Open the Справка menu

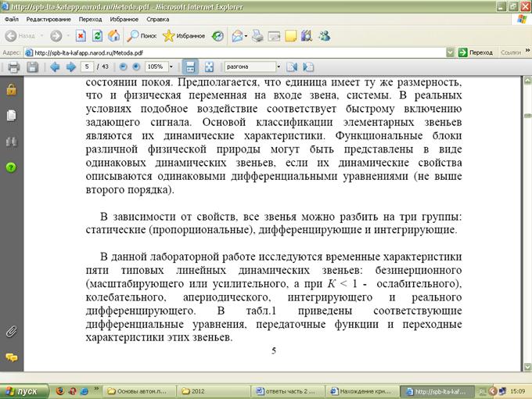(158, 20)
